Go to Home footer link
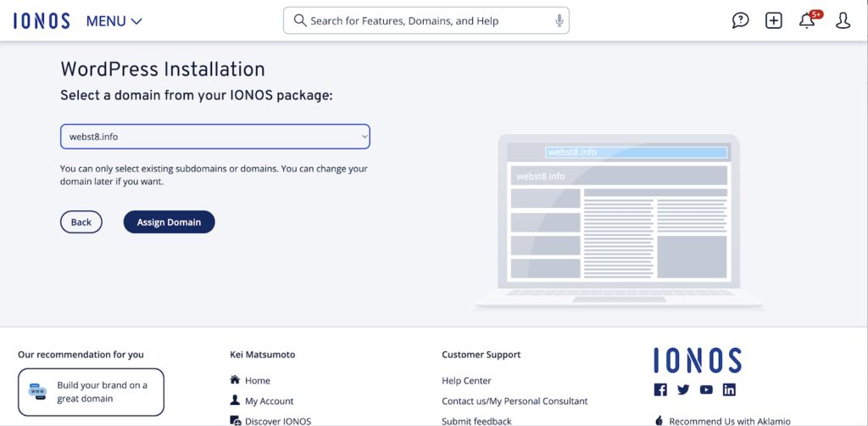868x426 pixels. (257, 381)
